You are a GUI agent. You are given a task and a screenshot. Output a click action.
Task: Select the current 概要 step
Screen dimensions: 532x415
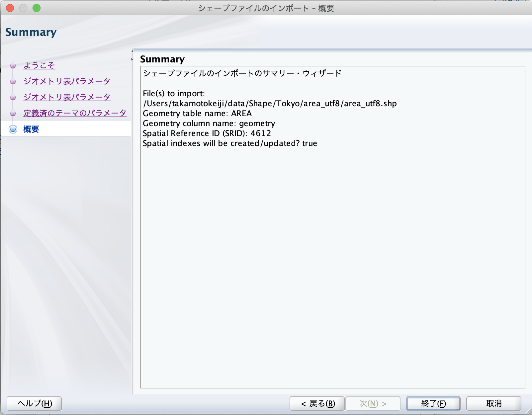pyautogui.click(x=31, y=129)
